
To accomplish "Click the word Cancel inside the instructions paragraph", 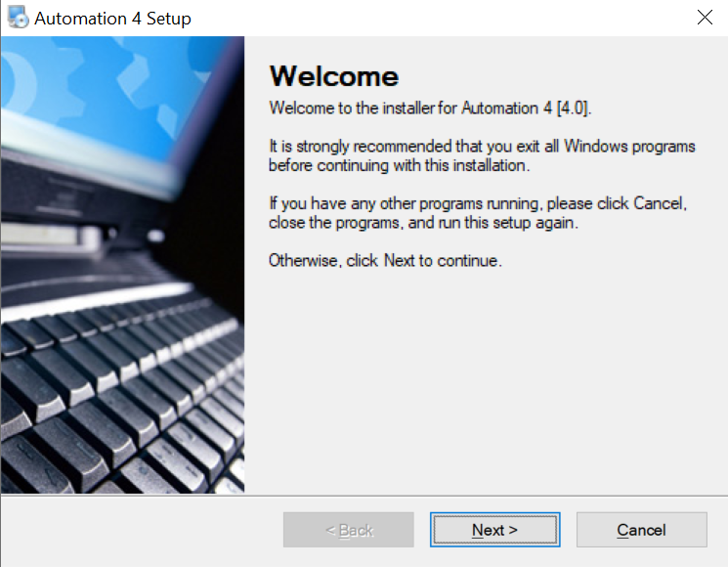I will [660, 203].
